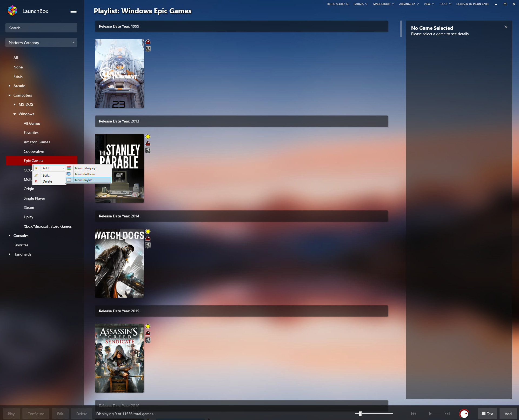519x420 pixels.
Task: Click the Epic badge on Stanley Parable
Action: coord(148,150)
